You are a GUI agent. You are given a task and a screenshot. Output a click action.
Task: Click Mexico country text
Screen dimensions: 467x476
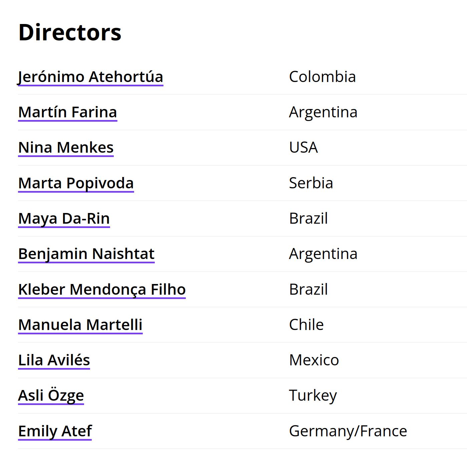314,360
